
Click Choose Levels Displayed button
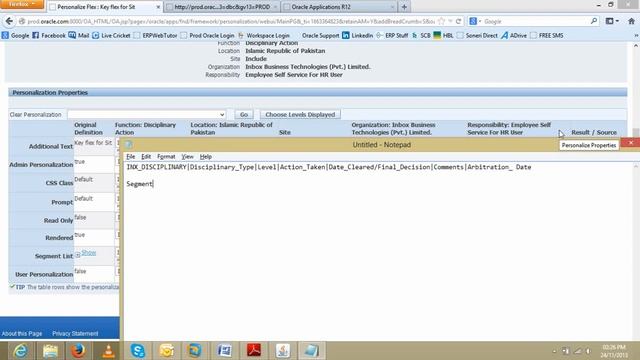300,115
